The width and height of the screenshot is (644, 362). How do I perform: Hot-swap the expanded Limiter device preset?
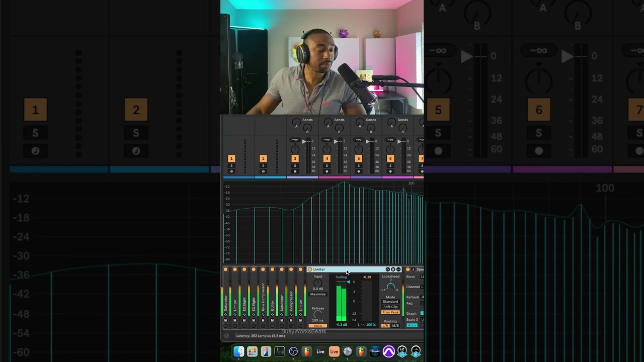pyautogui.click(x=388, y=269)
